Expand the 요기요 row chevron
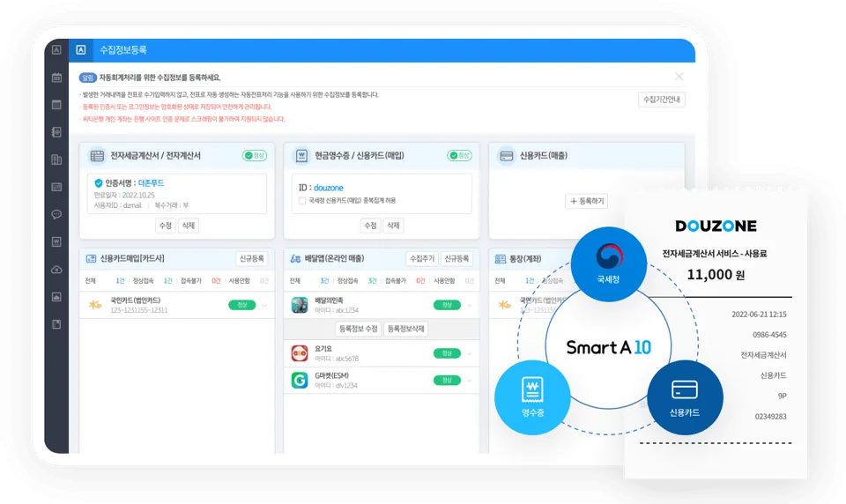Screen dimensions: 846x504 [x=470, y=353]
